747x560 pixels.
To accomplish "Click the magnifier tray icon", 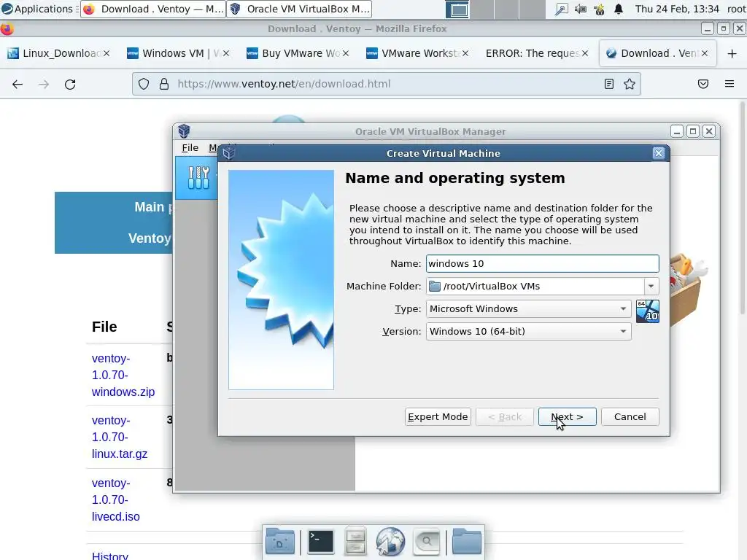I will pos(561,9).
